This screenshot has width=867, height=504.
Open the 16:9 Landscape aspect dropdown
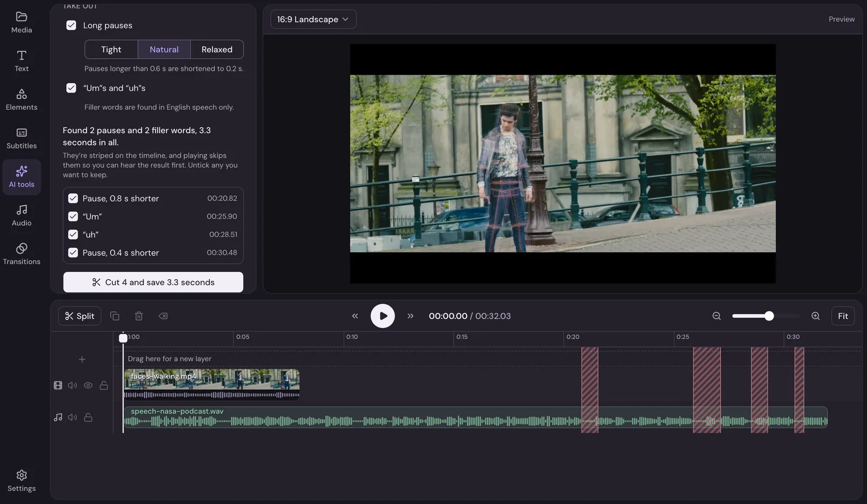point(313,19)
